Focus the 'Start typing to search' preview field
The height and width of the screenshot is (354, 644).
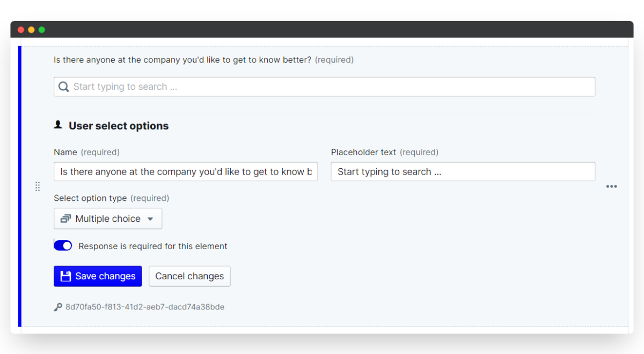[324, 86]
